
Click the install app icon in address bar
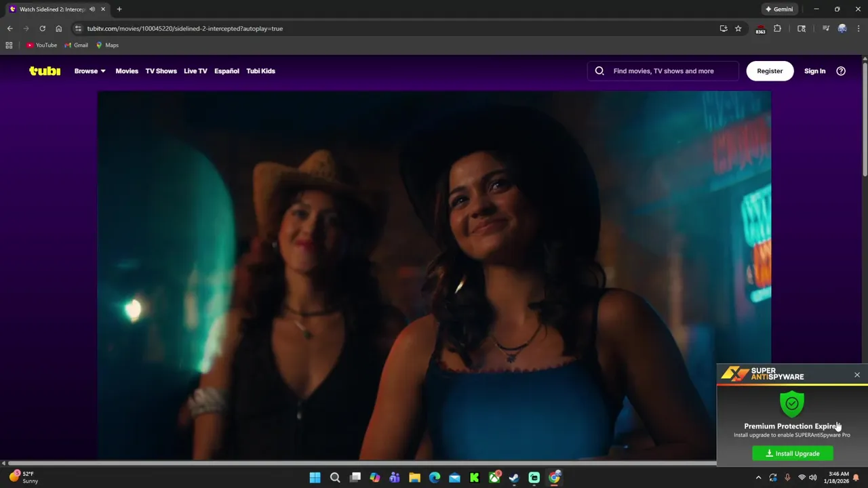724,28
